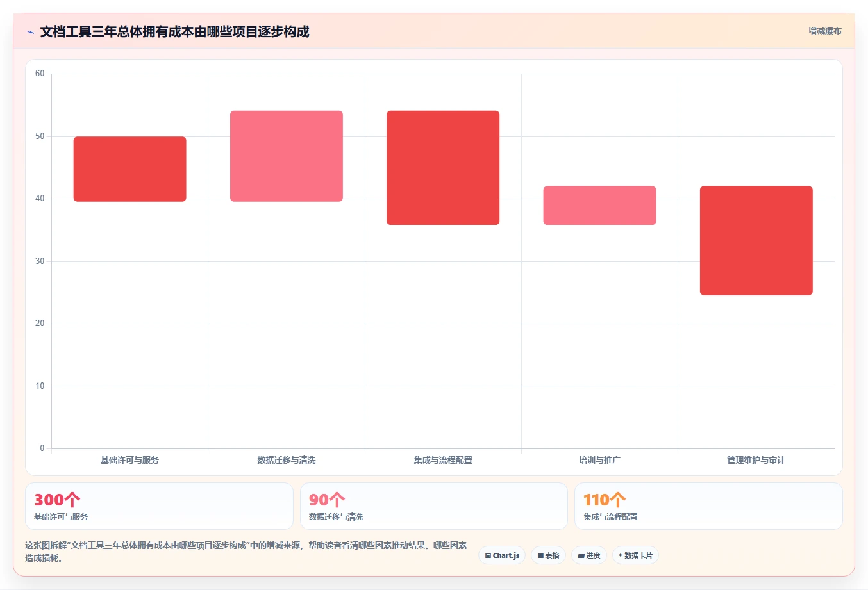Click the chart title 文档工具三年总体拥有成本
Screen dimensions: 868x590
point(174,31)
